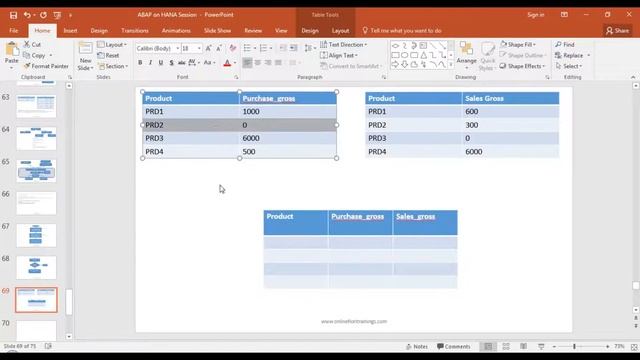
Task: Select slide 68 thumbnail
Action: (36, 267)
